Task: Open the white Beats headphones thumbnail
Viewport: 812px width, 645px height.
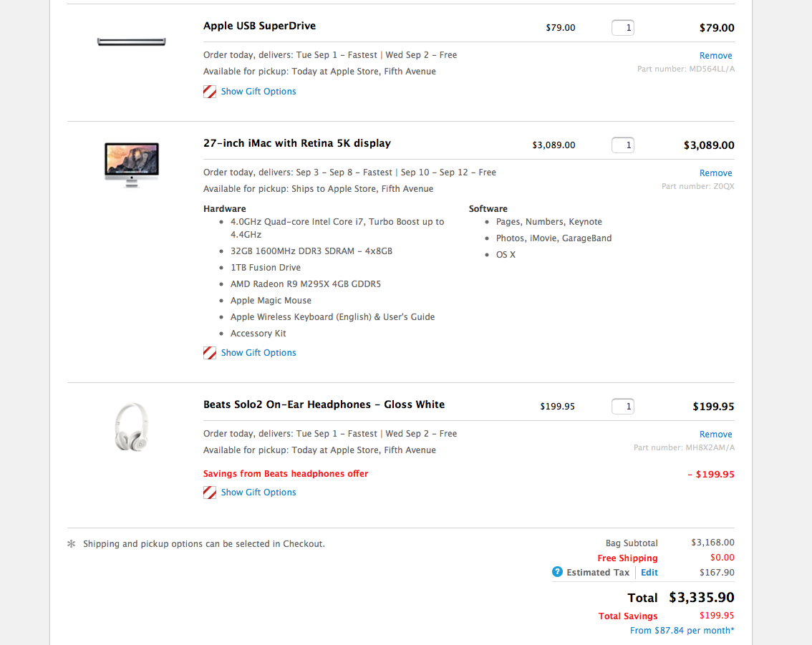Action: pos(132,427)
